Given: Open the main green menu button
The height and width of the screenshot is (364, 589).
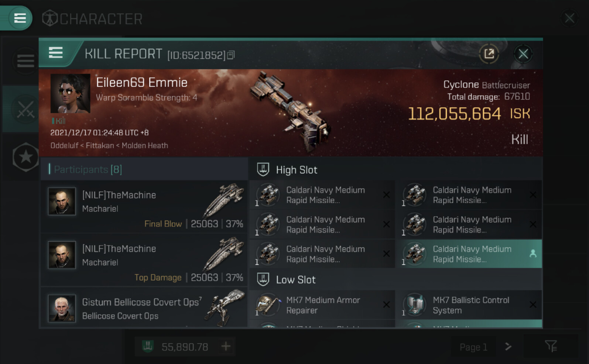Looking at the screenshot, I should [19, 18].
